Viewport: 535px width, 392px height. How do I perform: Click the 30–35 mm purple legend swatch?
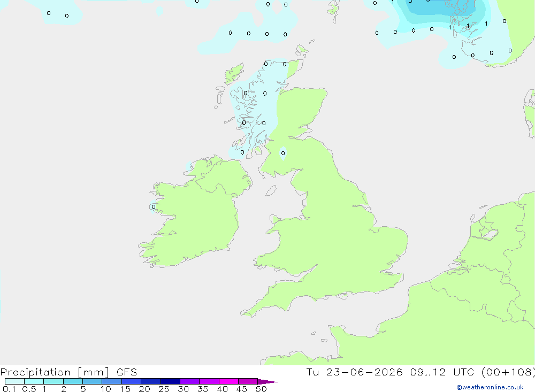pyautogui.click(x=190, y=381)
